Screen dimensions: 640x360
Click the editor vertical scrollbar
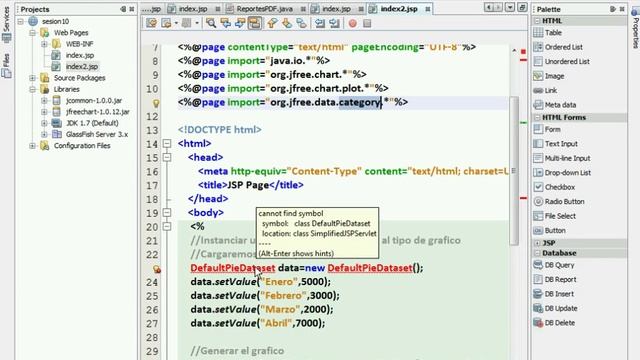pyautogui.click(x=514, y=171)
